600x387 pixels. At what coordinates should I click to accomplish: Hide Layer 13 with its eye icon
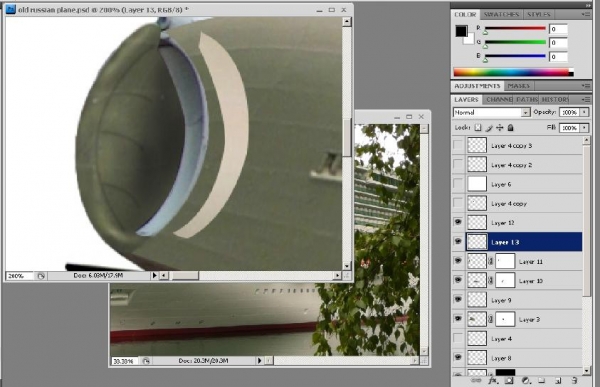(x=458, y=242)
